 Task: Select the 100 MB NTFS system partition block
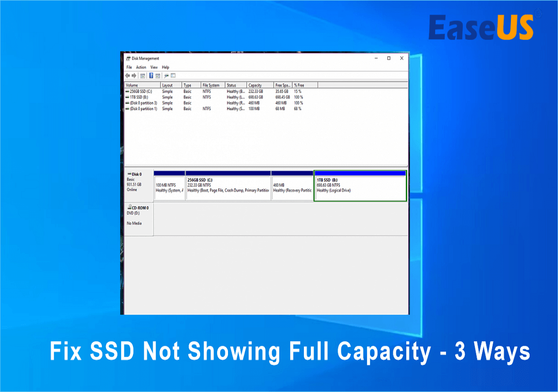point(170,186)
